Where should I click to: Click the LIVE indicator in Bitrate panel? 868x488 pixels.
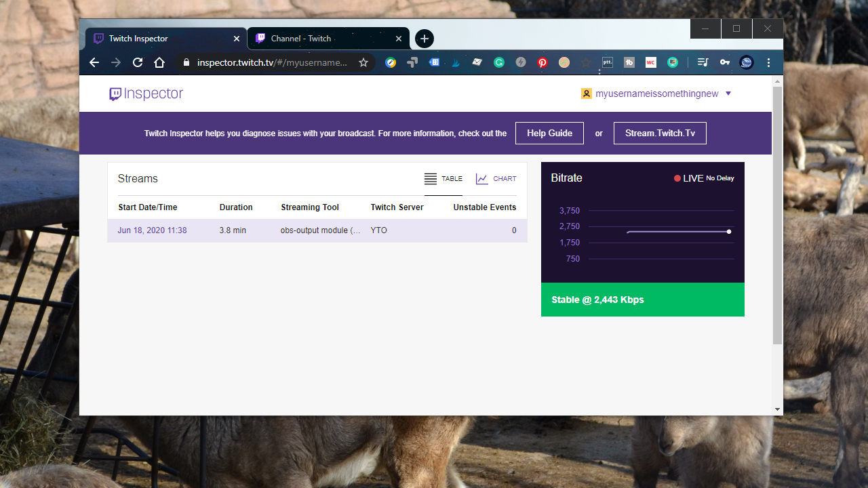(x=689, y=178)
